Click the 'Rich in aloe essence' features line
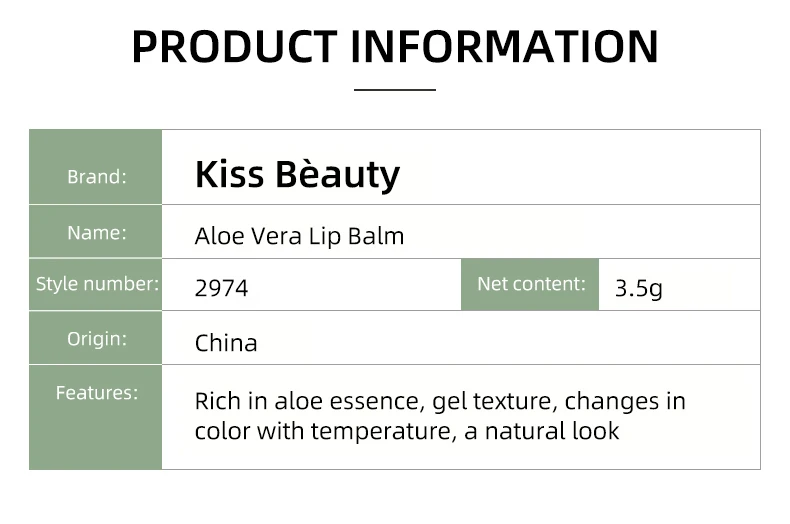This screenshot has width=790, height=524. 440,402
